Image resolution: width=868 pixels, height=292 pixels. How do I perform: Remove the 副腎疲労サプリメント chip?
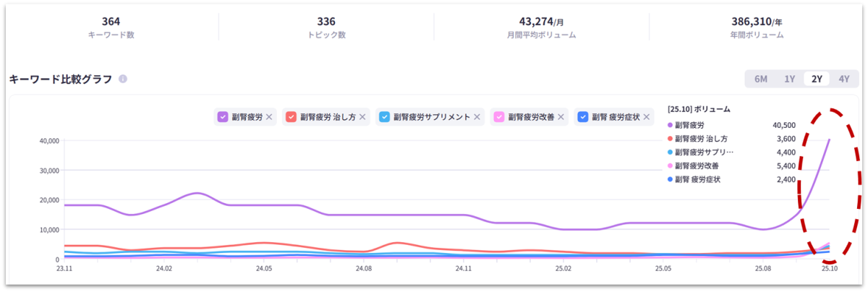(477, 116)
